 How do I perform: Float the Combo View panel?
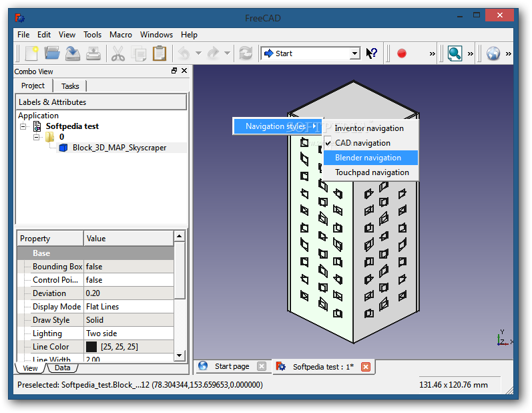point(174,71)
